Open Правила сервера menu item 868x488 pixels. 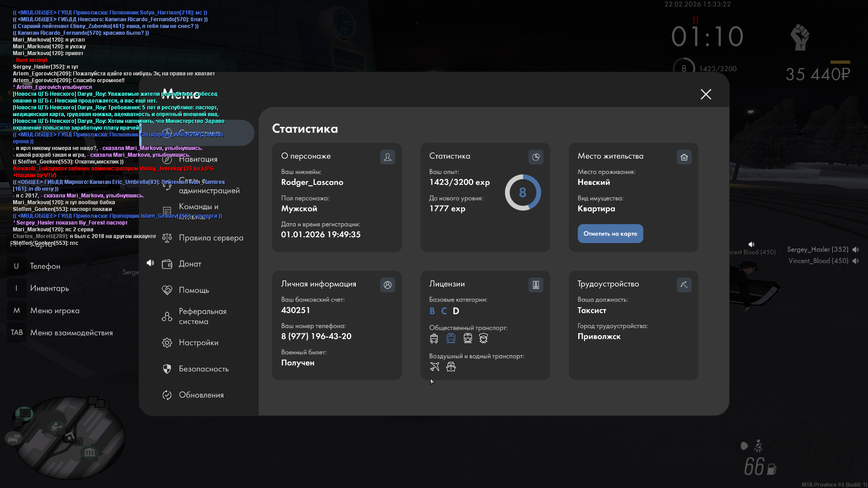tap(211, 238)
